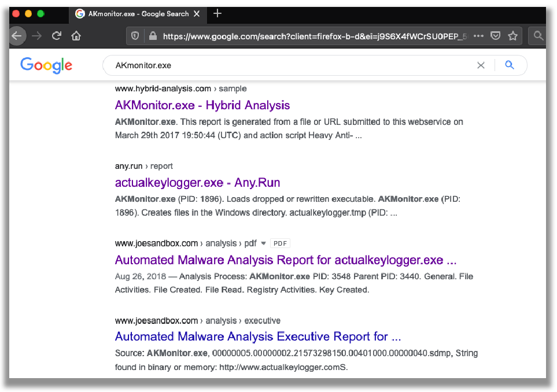Clear the search query with X
The height and width of the screenshot is (392, 557).
[x=481, y=65]
